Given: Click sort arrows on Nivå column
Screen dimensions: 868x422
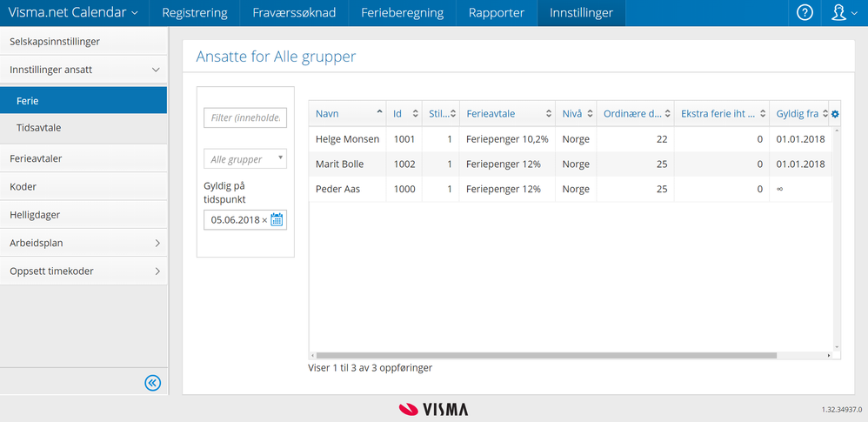Looking at the screenshot, I should (x=590, y=113).
